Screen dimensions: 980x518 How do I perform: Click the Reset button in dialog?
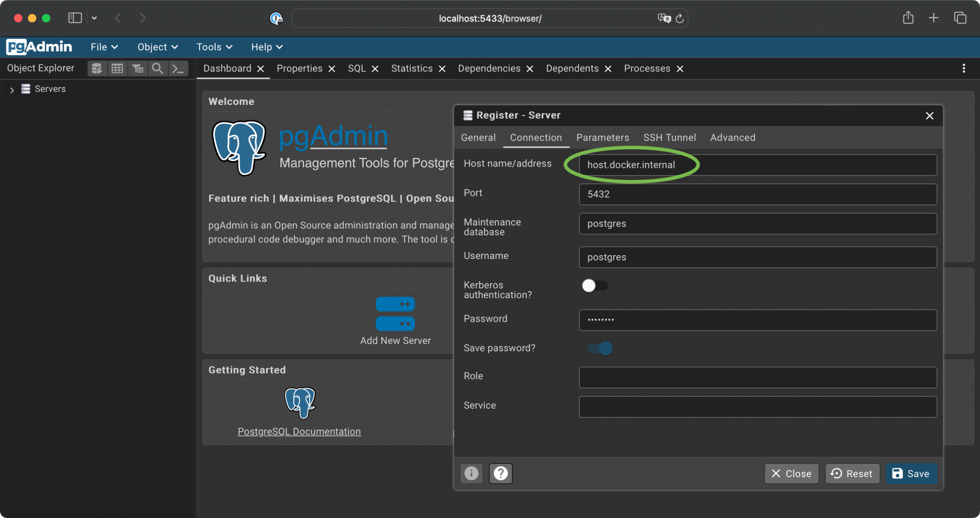tap(852, 473)
